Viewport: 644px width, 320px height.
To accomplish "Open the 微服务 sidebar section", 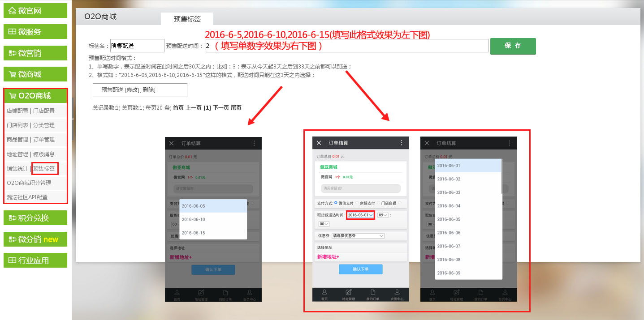I will click(x=35, y=32).
